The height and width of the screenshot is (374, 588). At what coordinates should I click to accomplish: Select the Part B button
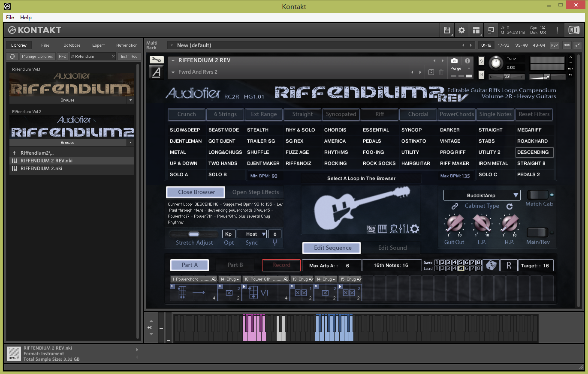point(235,265)
